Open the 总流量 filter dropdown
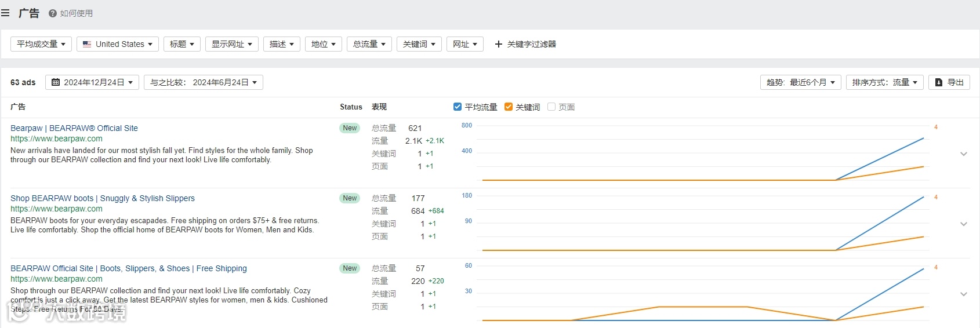Image resolution: width=980 pixels, height=328 pixels. click(369, 44)
